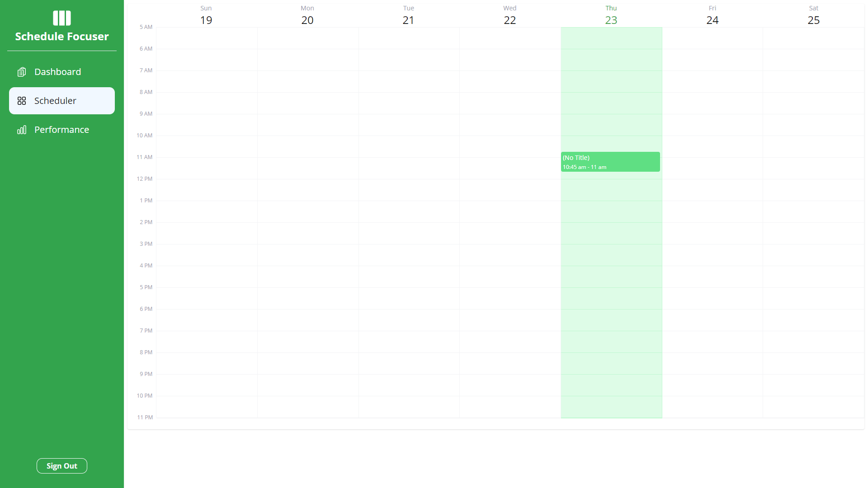
Task: Select the Dashboard menu item
Action: pos(62,71)
